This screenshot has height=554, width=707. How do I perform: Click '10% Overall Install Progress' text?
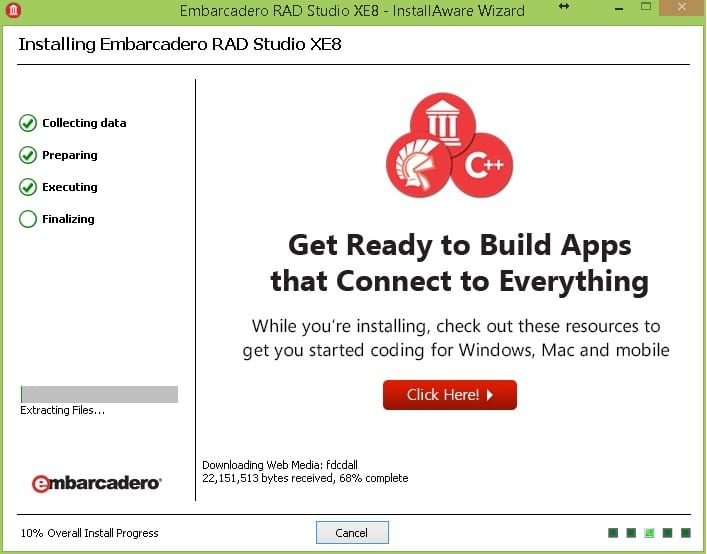pos(89,533)
